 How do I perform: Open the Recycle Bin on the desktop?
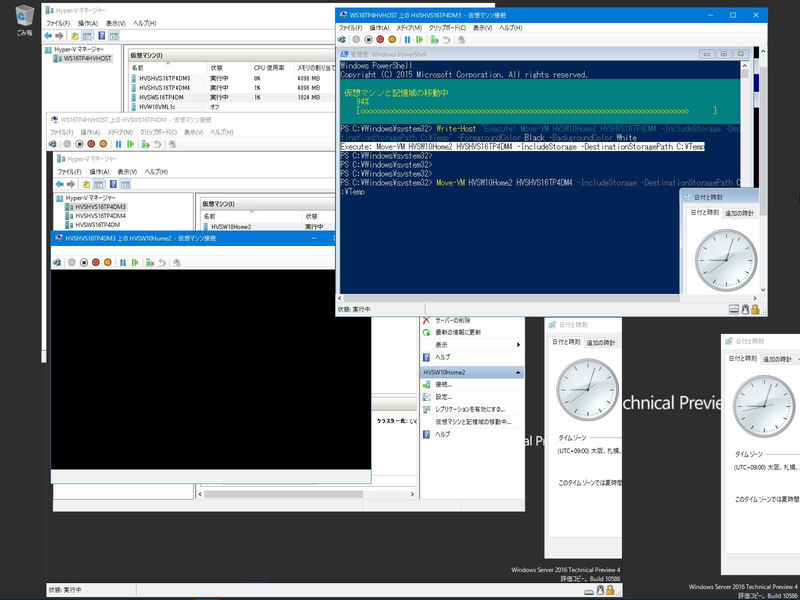[23, 19]
